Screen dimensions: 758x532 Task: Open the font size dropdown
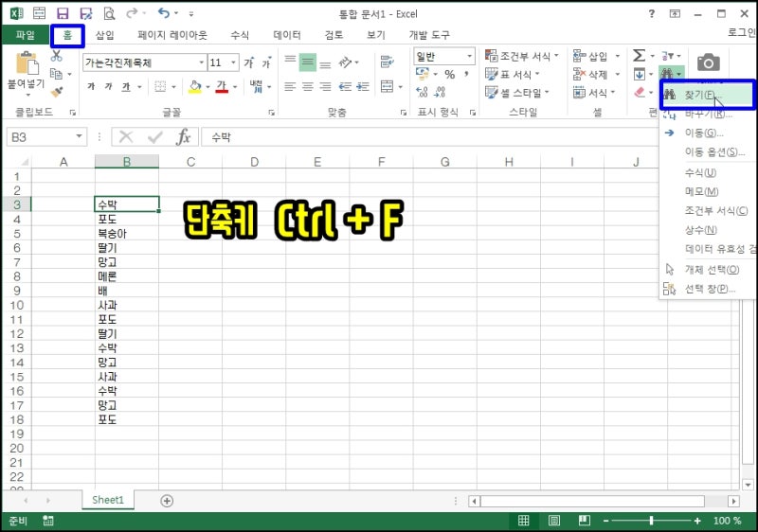pyautogui.click(x=233, y=62)
